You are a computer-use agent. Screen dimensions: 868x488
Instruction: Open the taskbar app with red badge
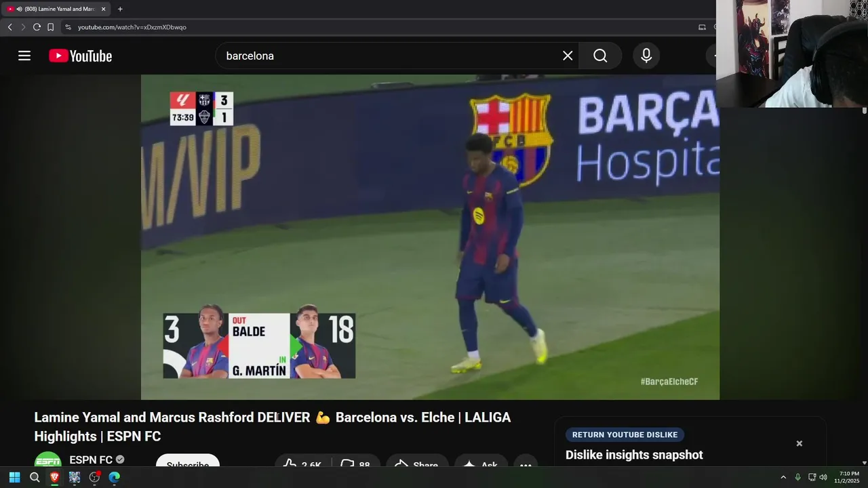point(94,477)
